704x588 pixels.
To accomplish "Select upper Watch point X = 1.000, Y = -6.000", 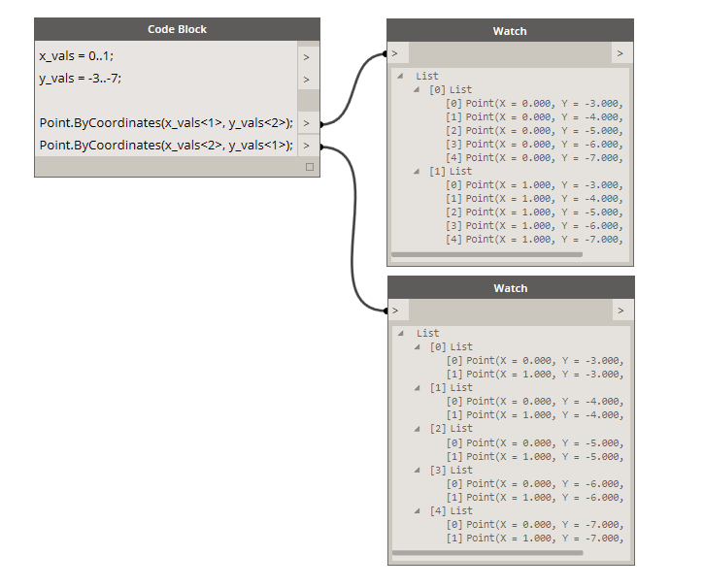I will point(534,226).
